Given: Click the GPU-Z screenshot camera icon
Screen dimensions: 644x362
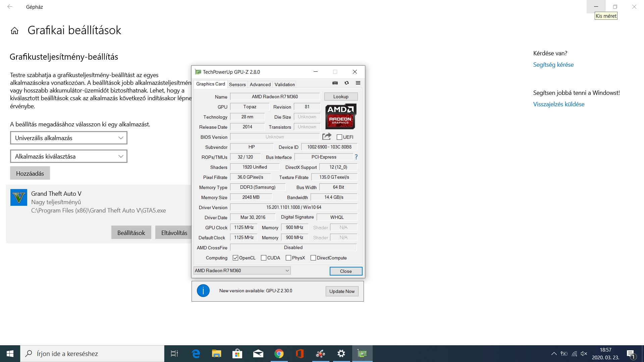Looking at the screenshot, I should (335, 83).
